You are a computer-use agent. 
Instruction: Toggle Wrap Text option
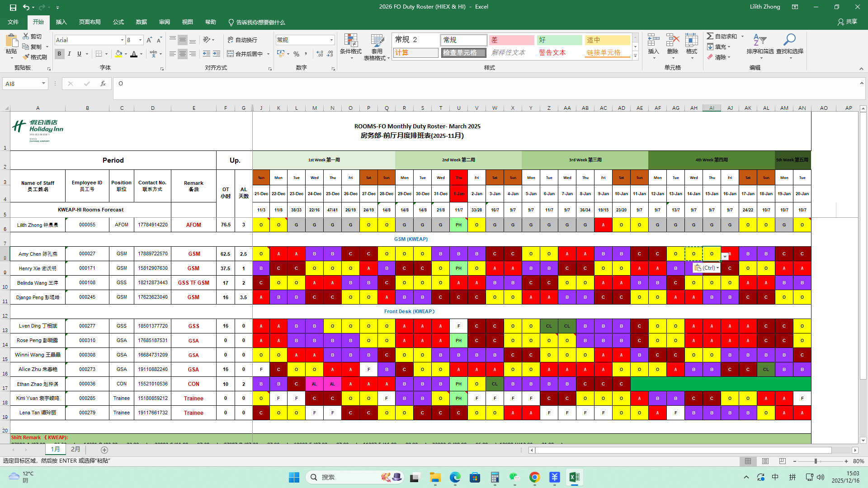tap(242, 40)
